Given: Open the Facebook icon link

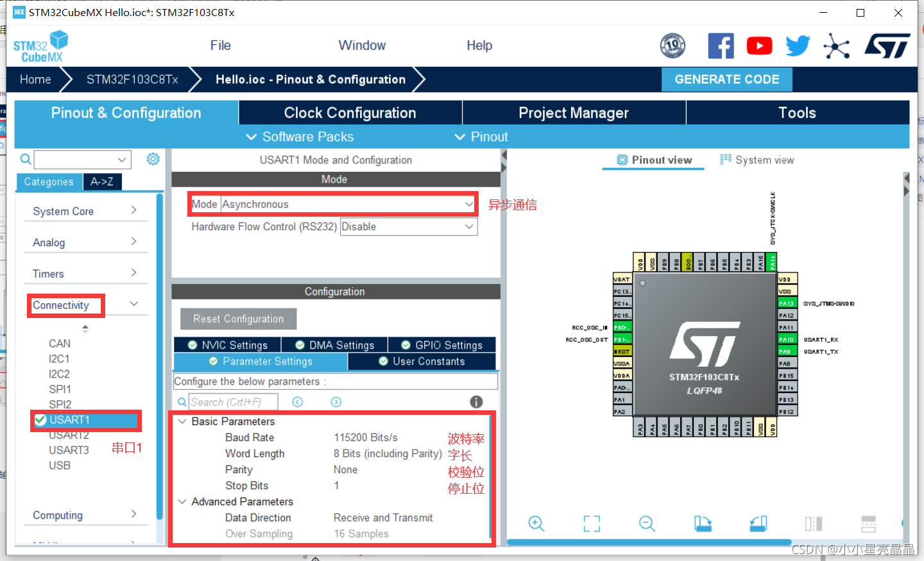Looking at the screenshot, I should [x=721, y=46].
